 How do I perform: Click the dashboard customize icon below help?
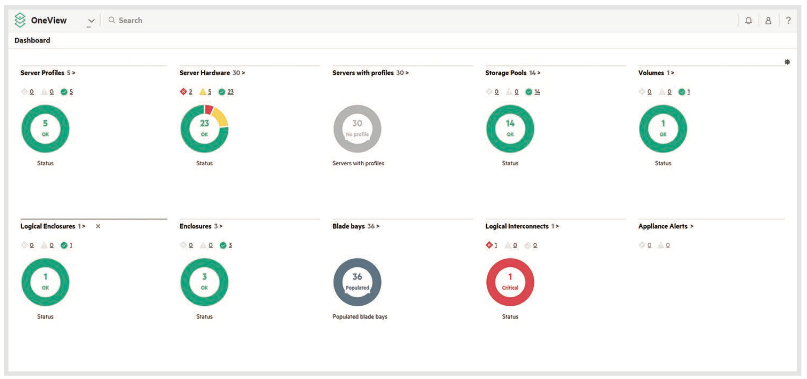click(x=787, y=62)
